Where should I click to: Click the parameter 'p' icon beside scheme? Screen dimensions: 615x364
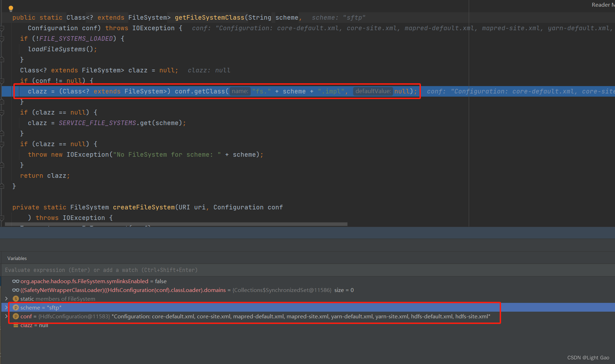pyautogui.click(x=15, y=307)
